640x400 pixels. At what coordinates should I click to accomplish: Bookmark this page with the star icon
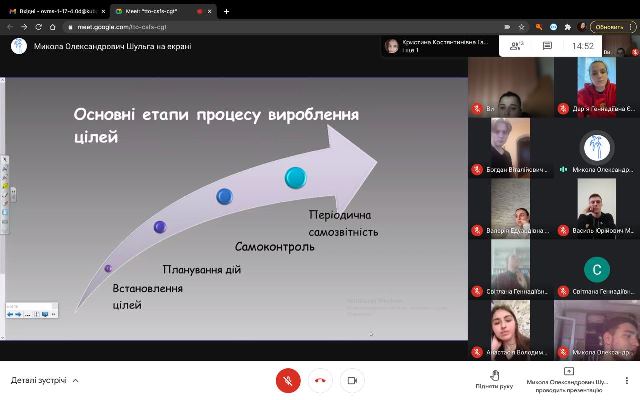click(x=522, y=27)
